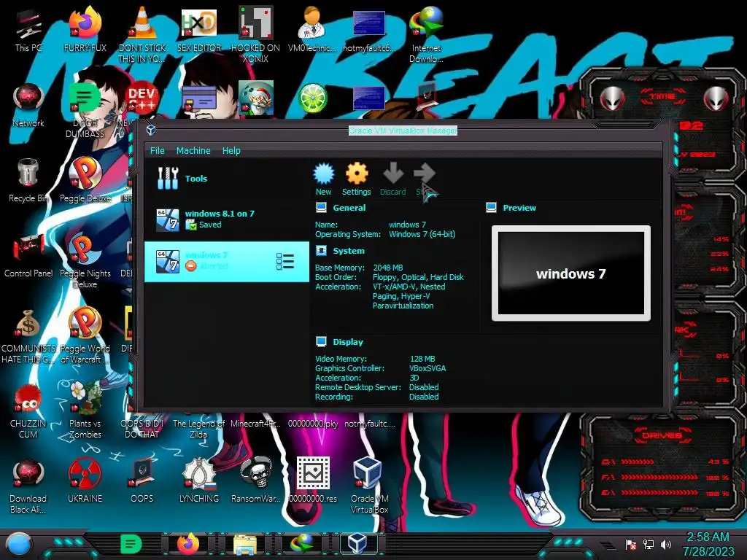Viewport: 747px width, 560px height.
Task: Open the Plants vs Zombies shortcut
Action: pyautogui.click(x=85, y=411)
